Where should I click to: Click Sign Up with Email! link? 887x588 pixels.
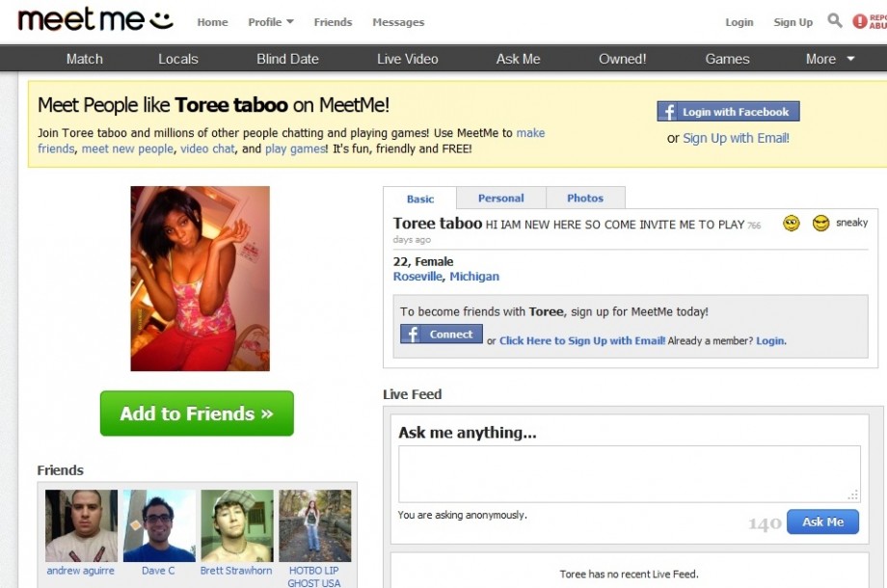pos(736,139)
